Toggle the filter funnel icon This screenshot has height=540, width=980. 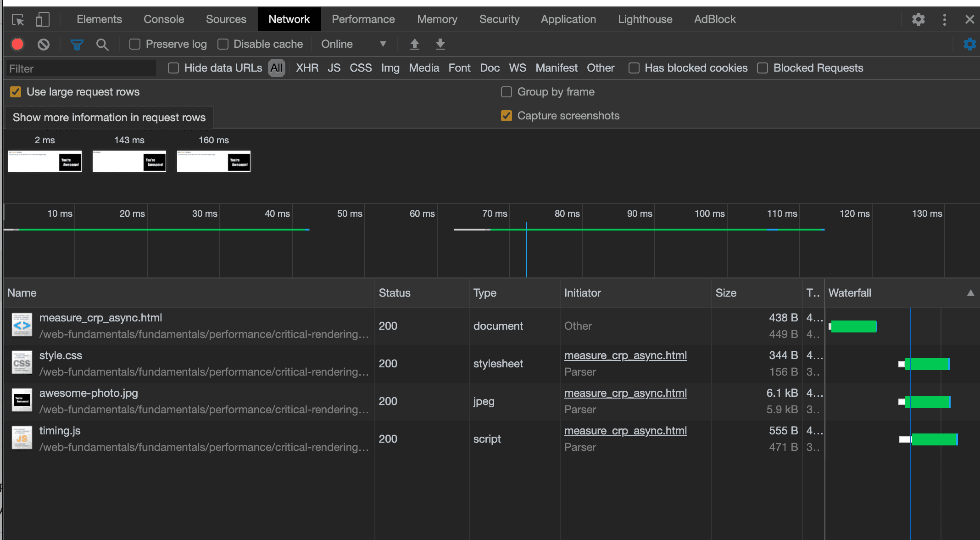click(77, 45)
